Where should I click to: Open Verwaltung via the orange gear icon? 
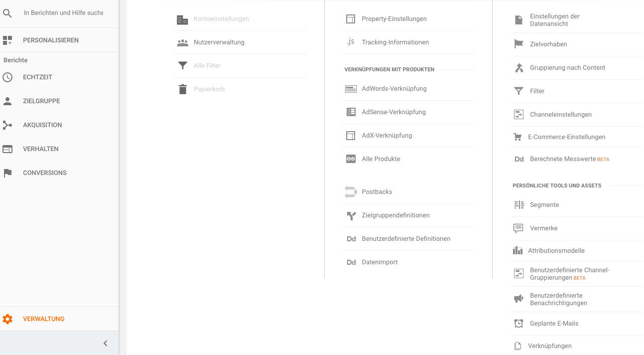(7, 319)
